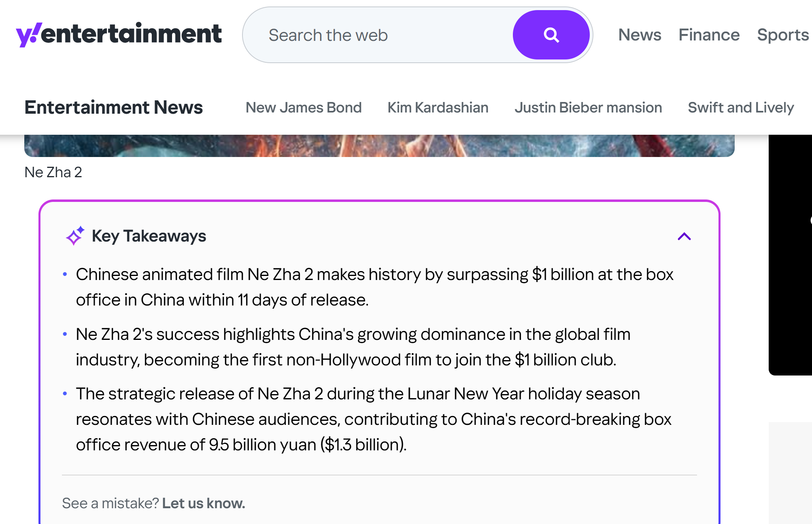
Task: Open the Finance navigation link
Action: click(x=709, y=35)
